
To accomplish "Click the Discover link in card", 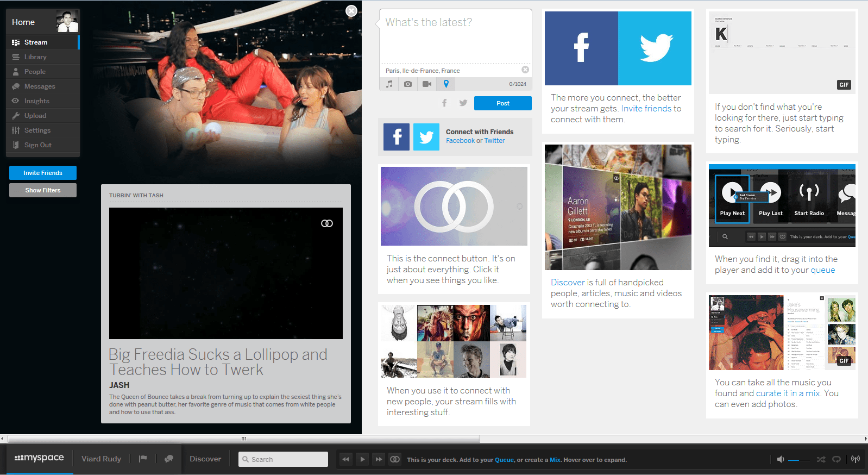I will click(568, 283).
